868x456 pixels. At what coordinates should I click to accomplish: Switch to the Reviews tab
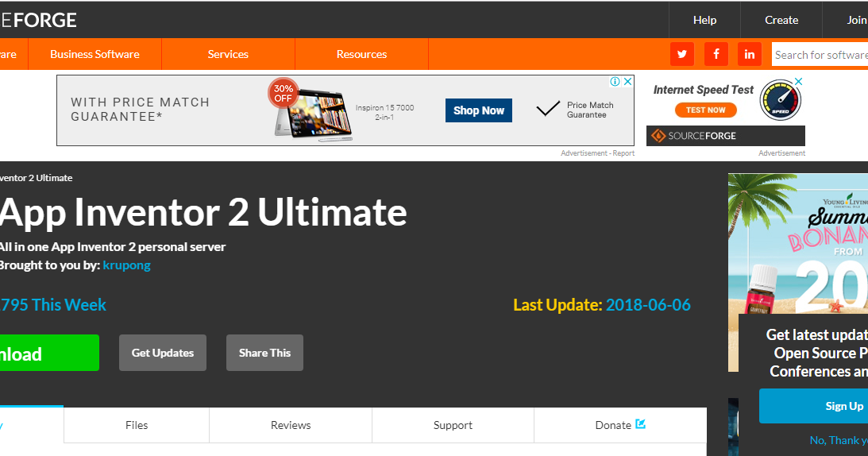point(291,425)
